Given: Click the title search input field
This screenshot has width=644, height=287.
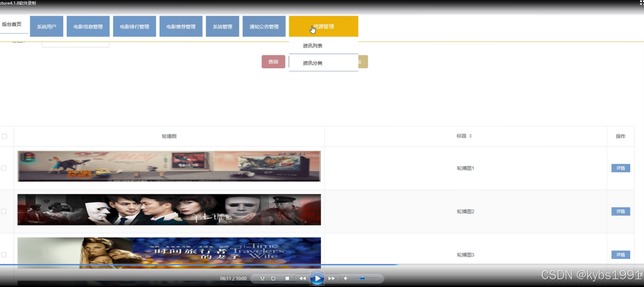Looking at the screenshot, I should click(75, 44).
